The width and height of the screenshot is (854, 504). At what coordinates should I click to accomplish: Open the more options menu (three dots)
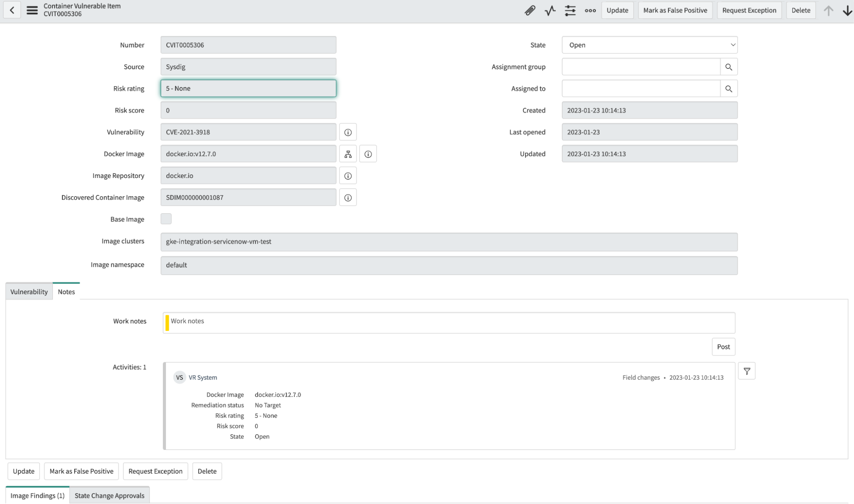click(590, 10)
